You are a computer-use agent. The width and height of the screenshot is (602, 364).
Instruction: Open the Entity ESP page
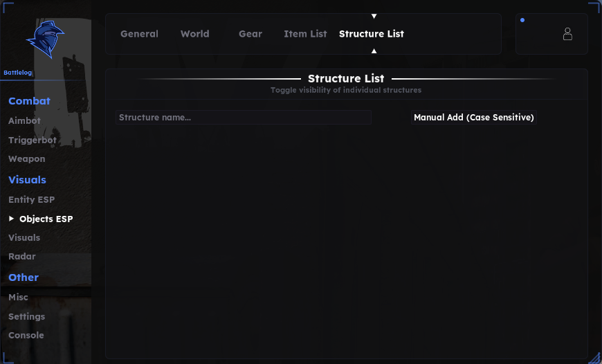pos(31,200)
